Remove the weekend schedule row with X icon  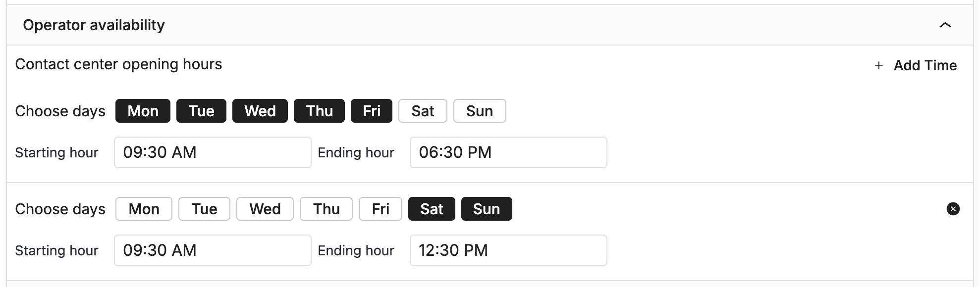pyautogui.click(x=953, y=209)
